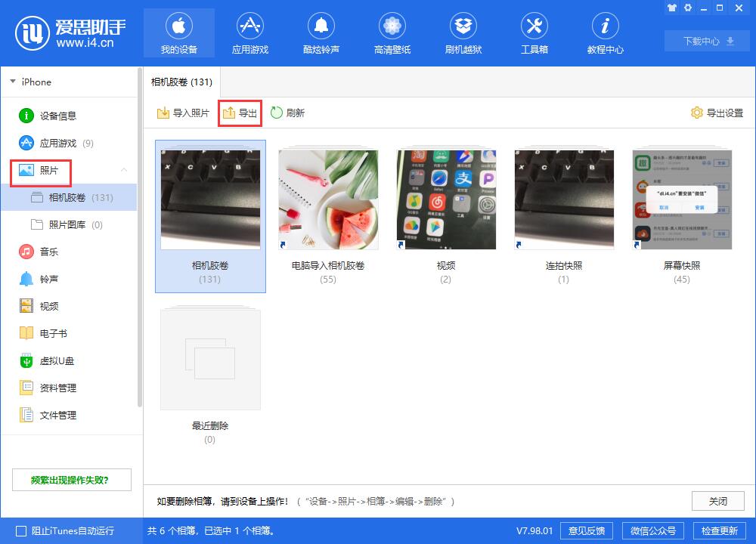Viewport: 756px width, 544px height.
Task: Click the 关闭 button
Action: [717, 501]
